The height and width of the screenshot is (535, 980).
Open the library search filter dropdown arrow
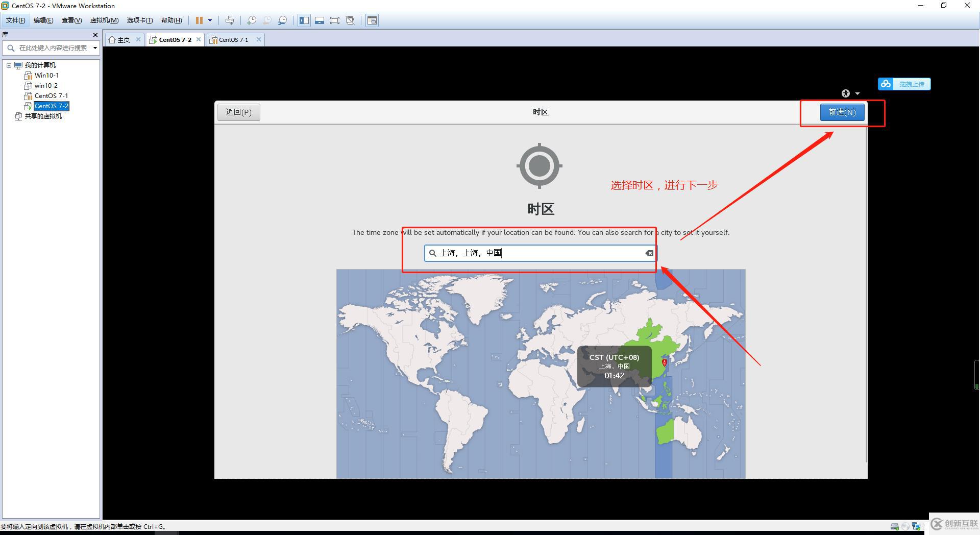click(95, 48)
